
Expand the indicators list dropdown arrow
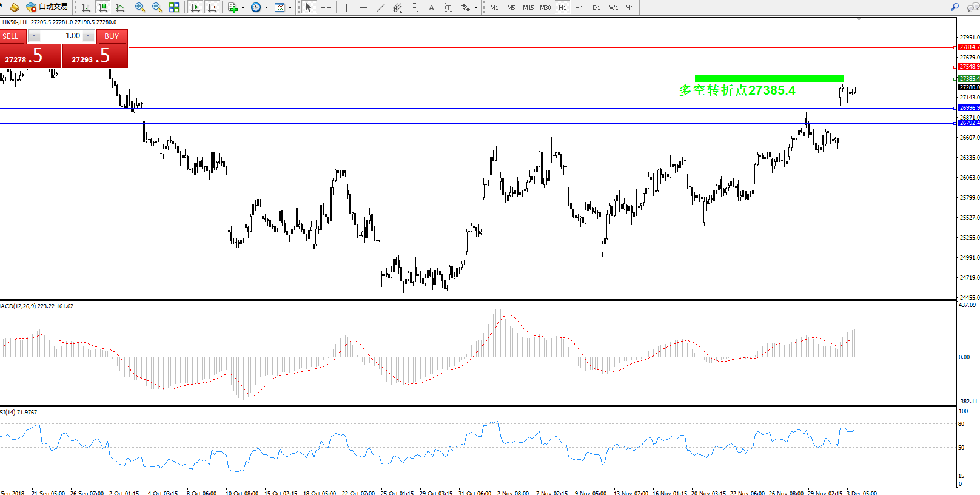(x=243, y=8)
